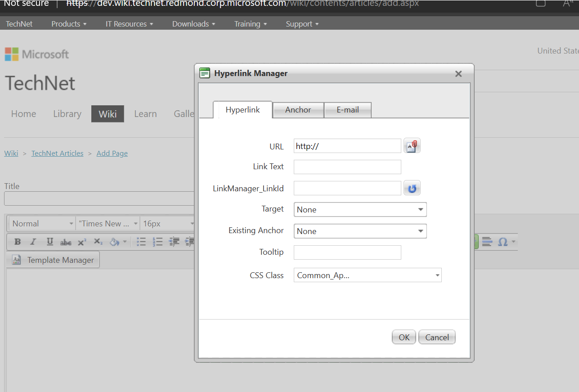Click the refresh icon beside LinkManager_LinkId

coord(412,188)
